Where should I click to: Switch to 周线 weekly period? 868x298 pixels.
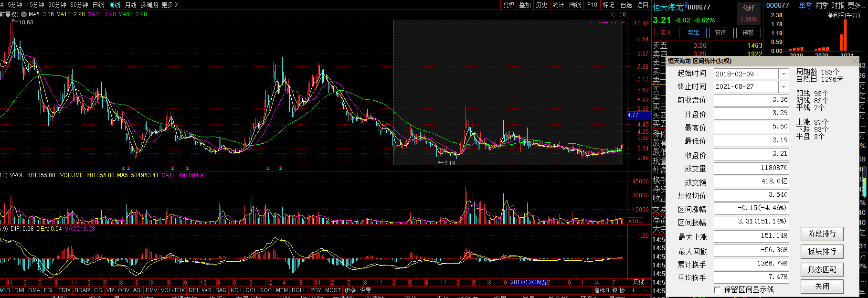[115, 5]
